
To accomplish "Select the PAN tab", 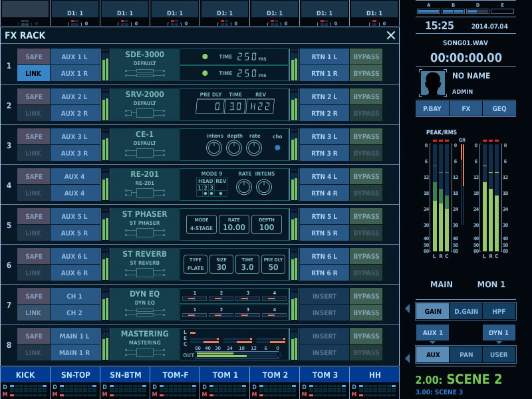I will point(465,354).
